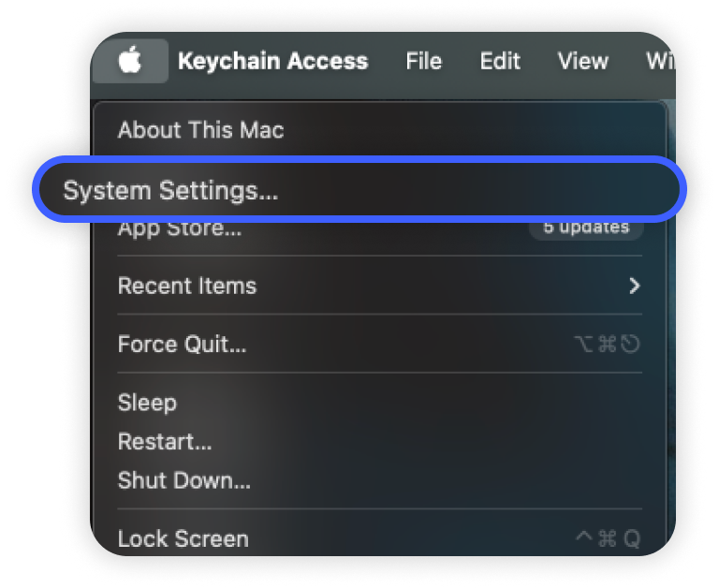
Task: Expand Recent Items submenu chevron arrow
Action: click(634, 286)
